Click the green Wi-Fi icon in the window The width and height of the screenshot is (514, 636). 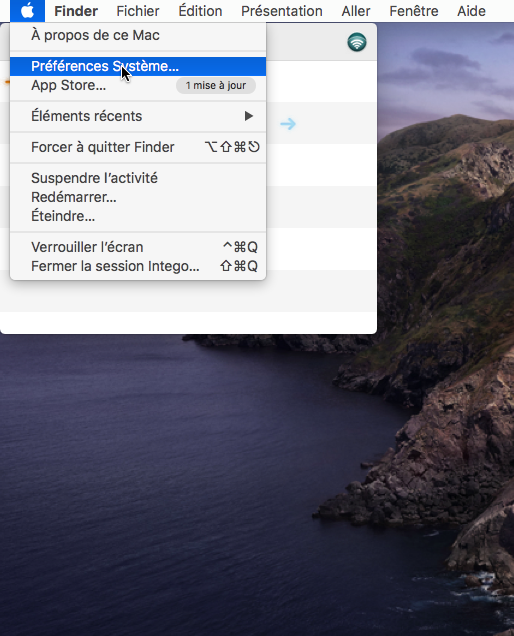[x=357, y=42]
